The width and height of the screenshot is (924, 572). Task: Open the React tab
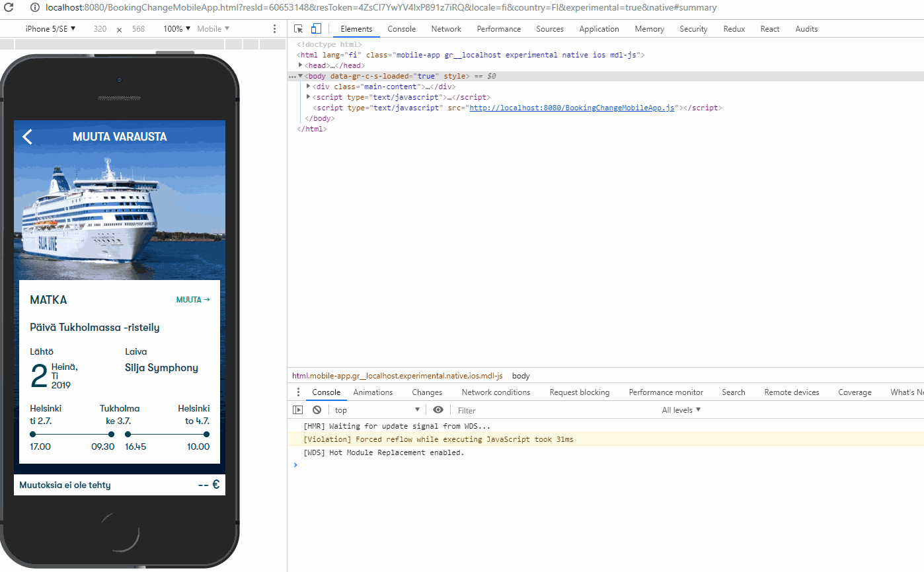pyautogui.click(x=770, y=29)
